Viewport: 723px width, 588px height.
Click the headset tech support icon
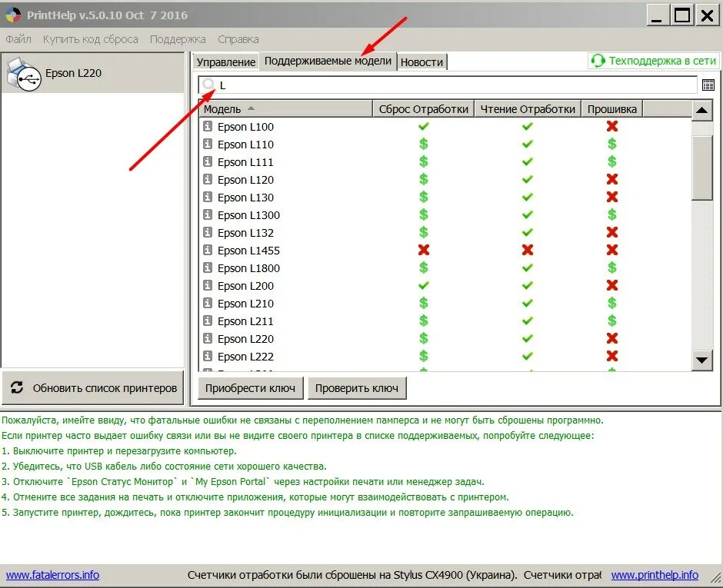click(598, 61)
